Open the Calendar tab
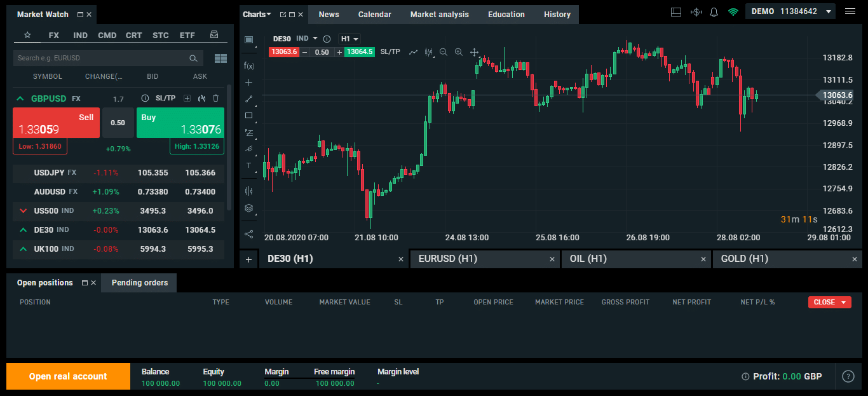Viewport: 868px width, 396px height. [374, 14]
